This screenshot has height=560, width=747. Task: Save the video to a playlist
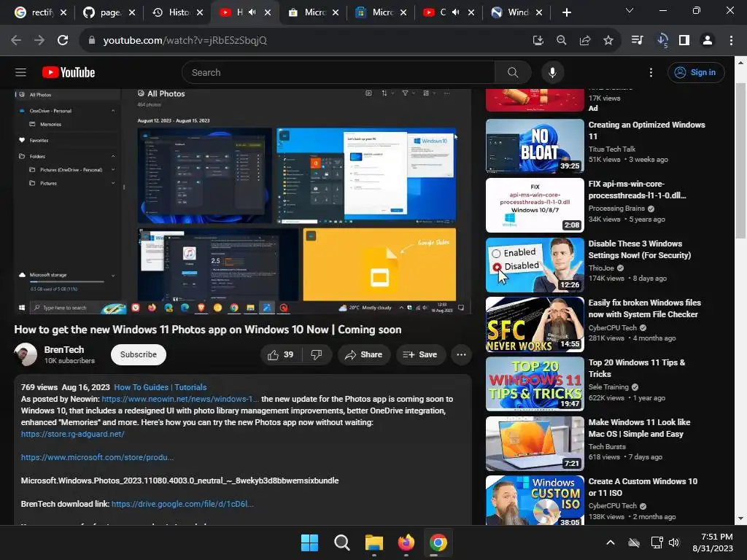pos(419,355)
